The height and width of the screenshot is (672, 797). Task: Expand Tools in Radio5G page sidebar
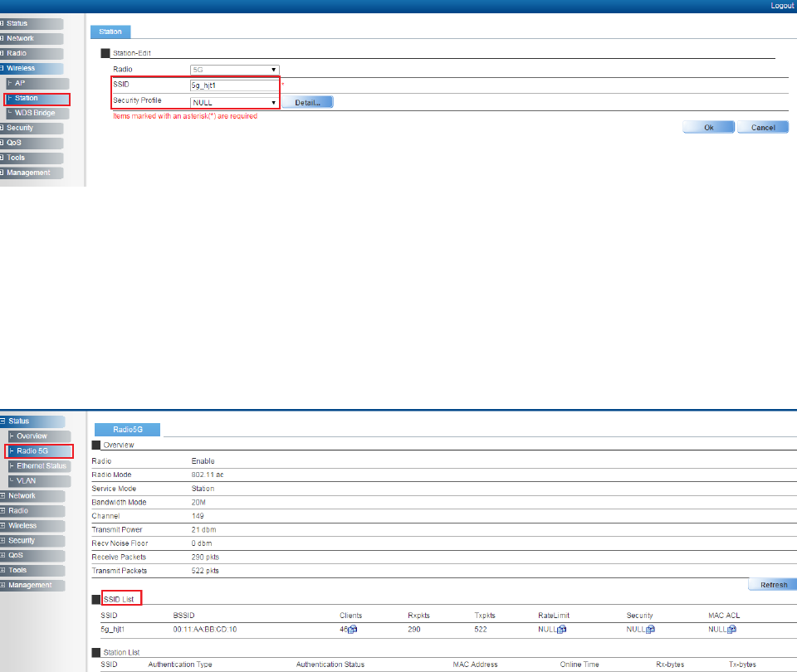pyautogui.click(x=32, y=571)
